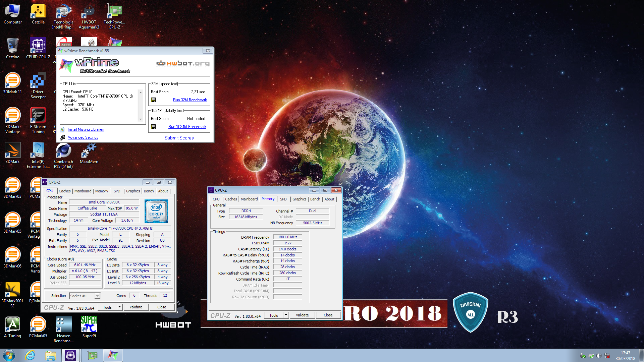Open the A-Tuning desktop shortcut
Image resolution: width=644 pixels, height=362 pixels.
pyautogui.click(x=13, y=327)
